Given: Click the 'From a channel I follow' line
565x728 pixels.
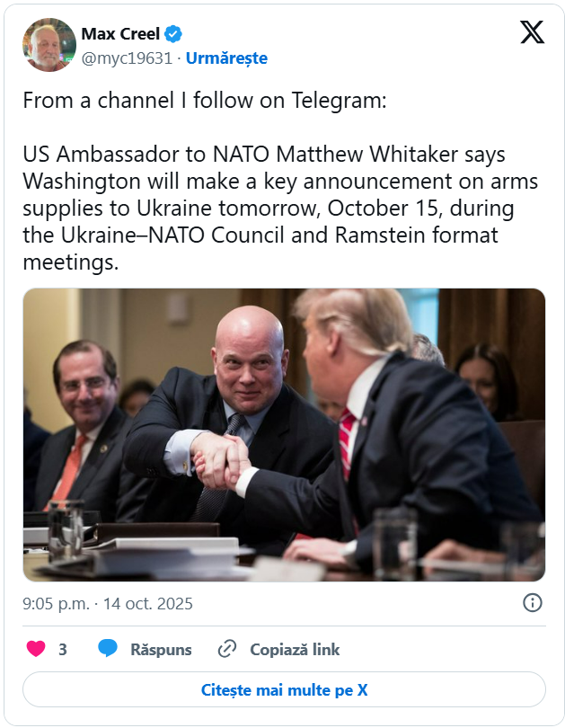Looking at the screenshot, I should [x=205, y=101].
